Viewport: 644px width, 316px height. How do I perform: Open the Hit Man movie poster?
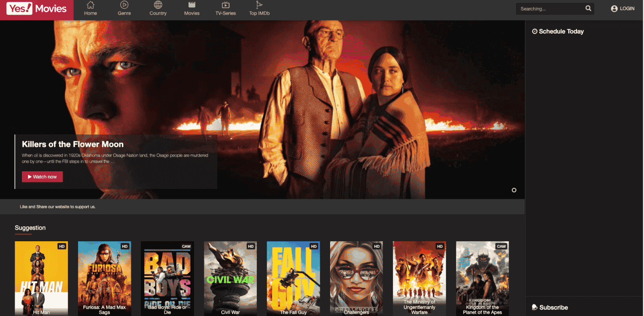click(41, 278)
